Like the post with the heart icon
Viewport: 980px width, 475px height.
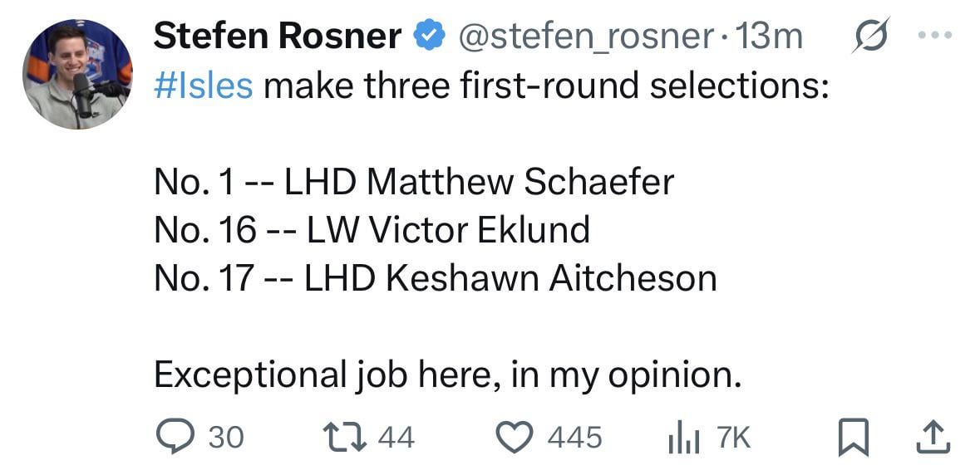pos(515,437)
